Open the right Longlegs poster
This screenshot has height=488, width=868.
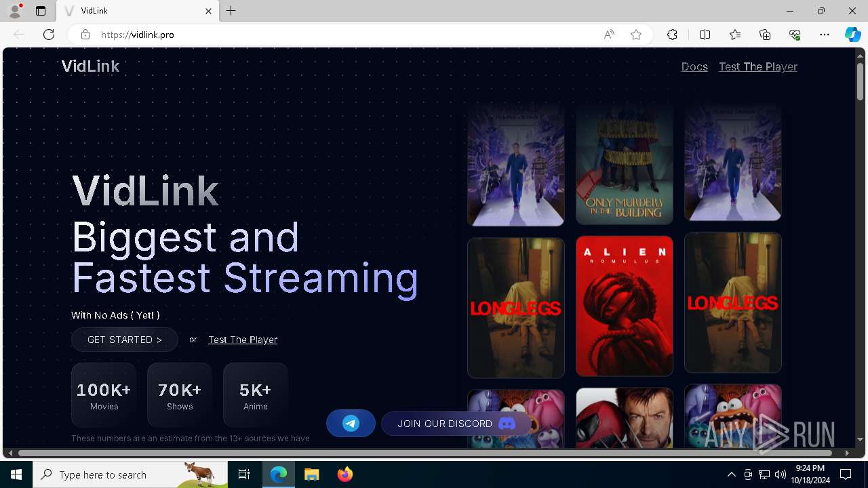[x=733, y=303]
